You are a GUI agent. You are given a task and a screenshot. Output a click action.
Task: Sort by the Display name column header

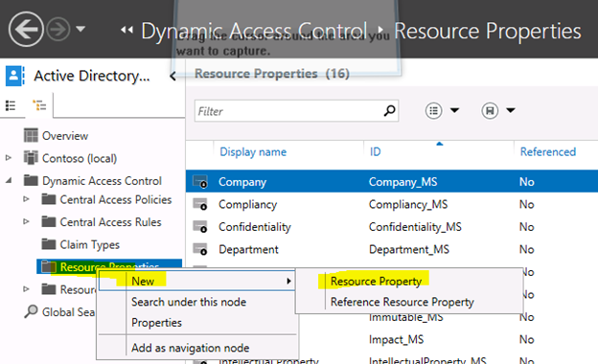pos(253,151)
